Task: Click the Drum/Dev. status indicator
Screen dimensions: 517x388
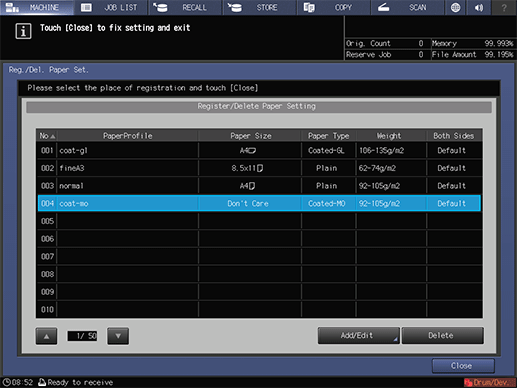Action: pyautogui.click(x=490, y=382)
